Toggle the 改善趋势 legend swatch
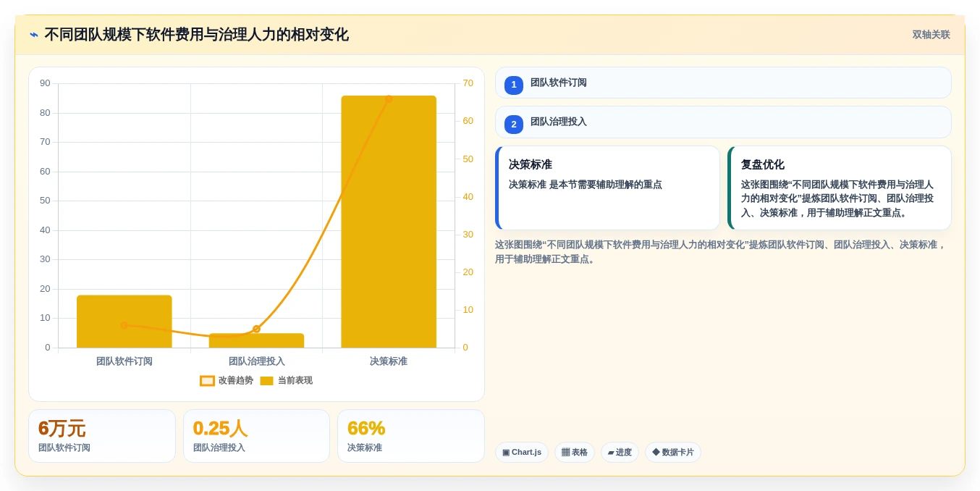 pos(208,381)
